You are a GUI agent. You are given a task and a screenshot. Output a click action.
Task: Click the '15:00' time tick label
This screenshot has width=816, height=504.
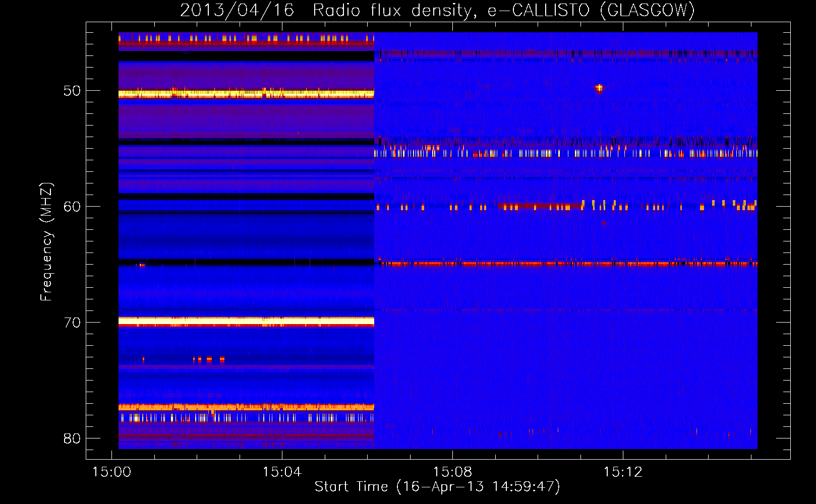coord(111,472)
